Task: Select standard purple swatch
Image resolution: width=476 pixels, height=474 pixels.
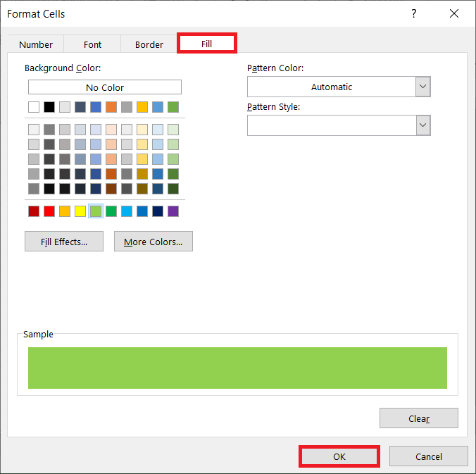Action: tap(173, 211)
